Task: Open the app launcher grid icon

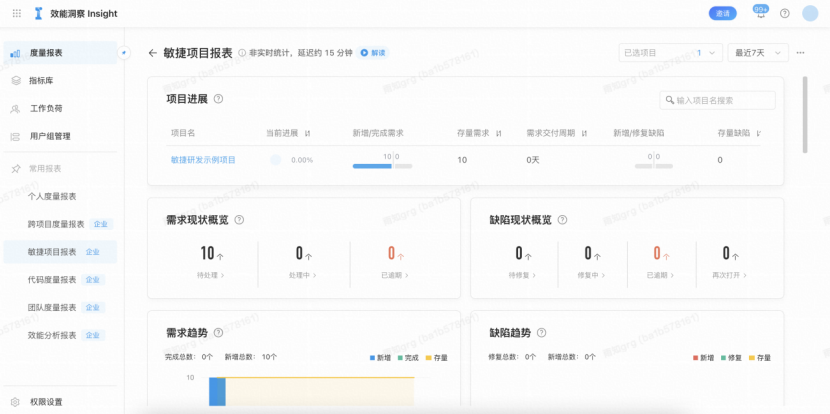Action: (x=15, y=13)
